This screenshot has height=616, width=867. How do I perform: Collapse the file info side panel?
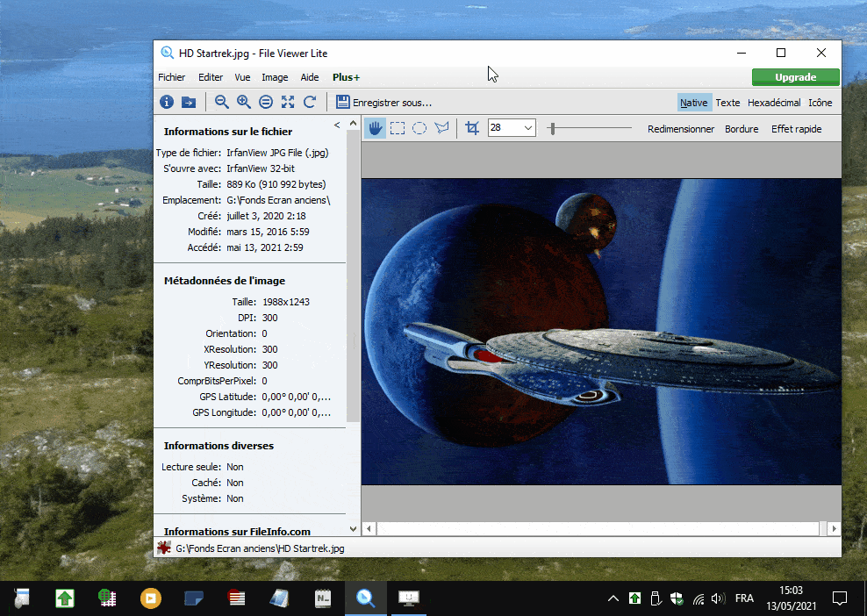click(x=337, y=125)
